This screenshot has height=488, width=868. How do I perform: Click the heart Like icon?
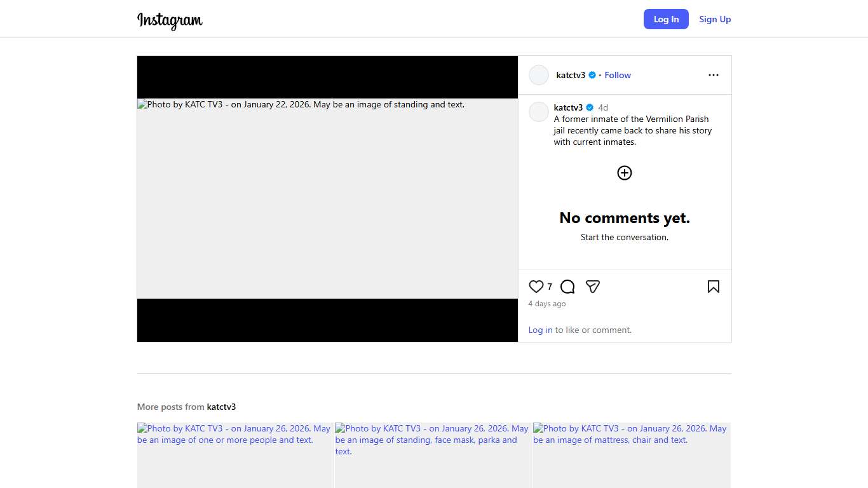[536, 287]
